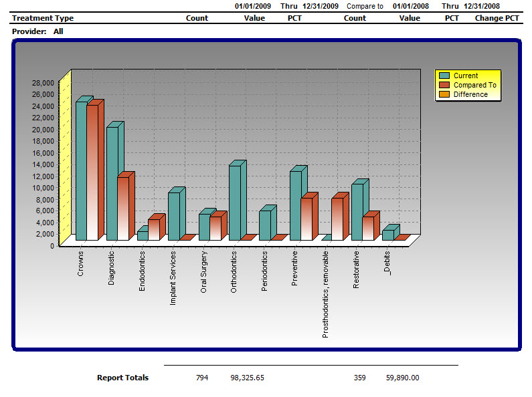Click the Report Totals label
The width and height of the screenshot is (532, 397).
pos(123,378)
